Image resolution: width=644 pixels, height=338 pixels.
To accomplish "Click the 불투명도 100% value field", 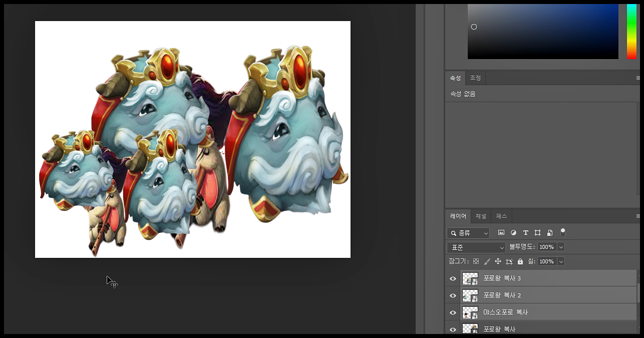I will (x=547, y=247).
